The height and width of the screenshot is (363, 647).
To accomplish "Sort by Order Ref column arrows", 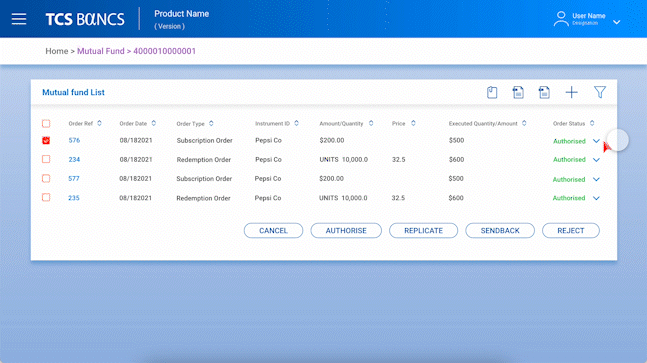I will point(99,123).
